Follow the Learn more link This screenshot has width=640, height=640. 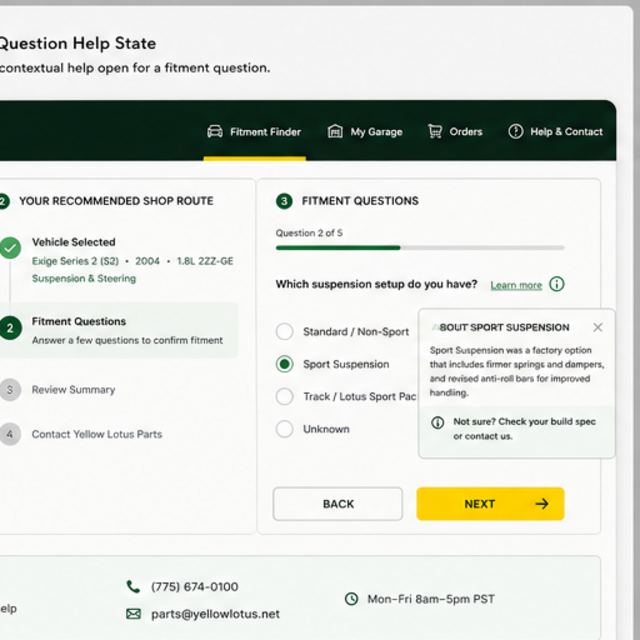(516, 285)
